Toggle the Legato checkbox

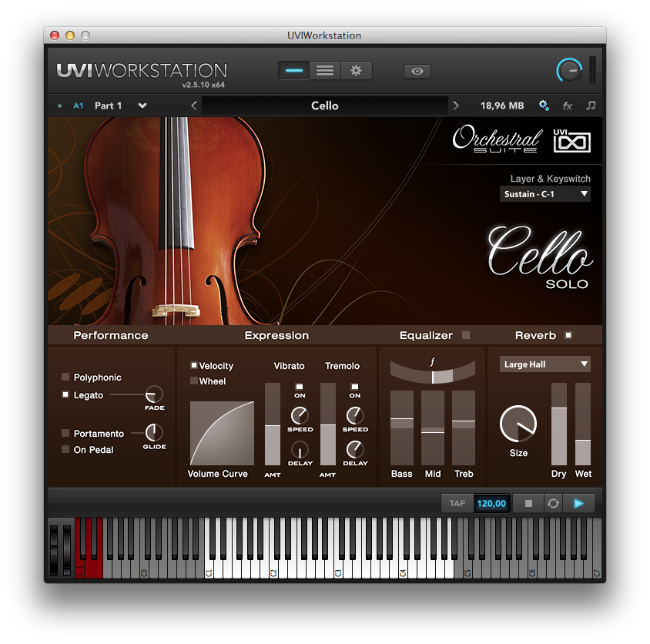click(65, 394)
